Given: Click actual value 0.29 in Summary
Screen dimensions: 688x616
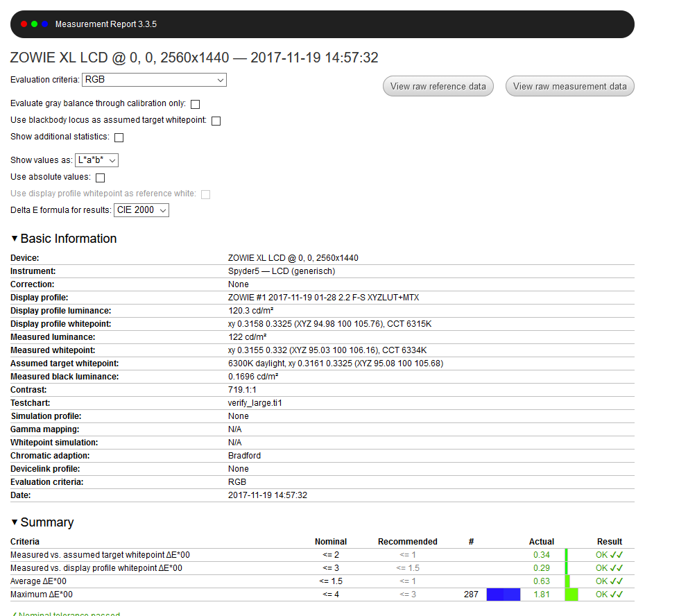Looking at the screenshot, I should click(x=542, y=567).
